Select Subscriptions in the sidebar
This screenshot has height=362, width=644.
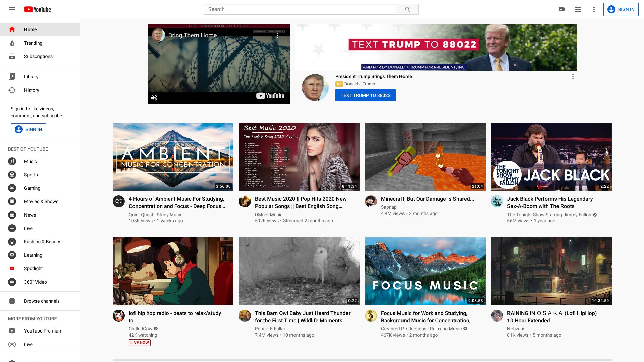coord(40,56)
